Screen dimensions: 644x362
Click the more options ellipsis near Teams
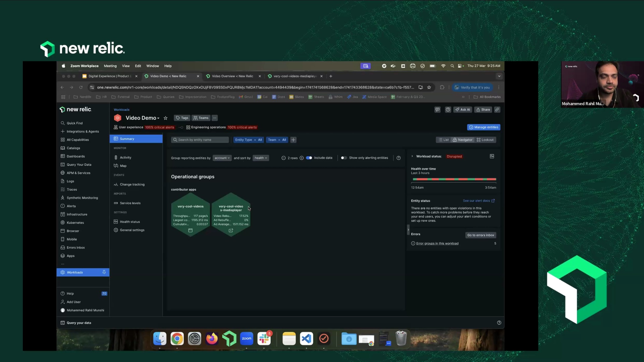(215, 118)
